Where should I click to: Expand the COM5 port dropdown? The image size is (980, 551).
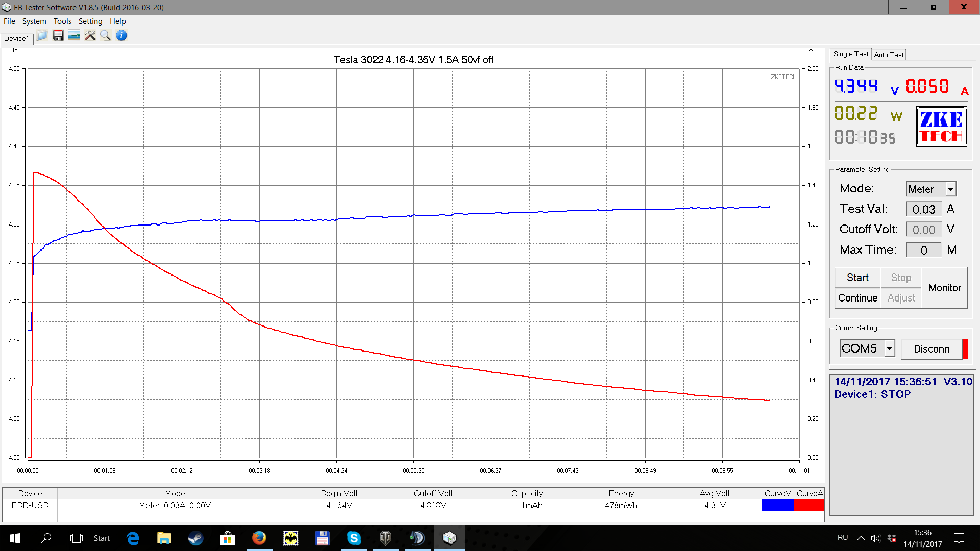[x=889, y=348]
